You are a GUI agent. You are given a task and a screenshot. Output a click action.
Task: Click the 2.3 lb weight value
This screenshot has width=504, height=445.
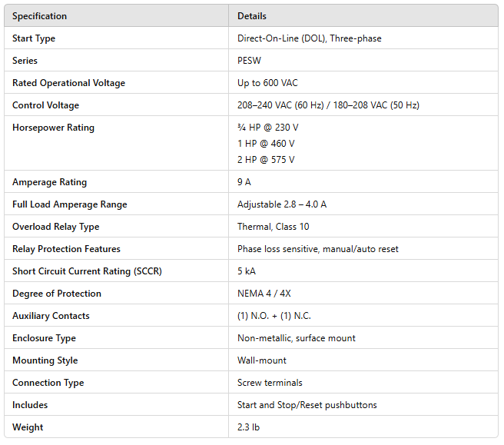[248, 427]
